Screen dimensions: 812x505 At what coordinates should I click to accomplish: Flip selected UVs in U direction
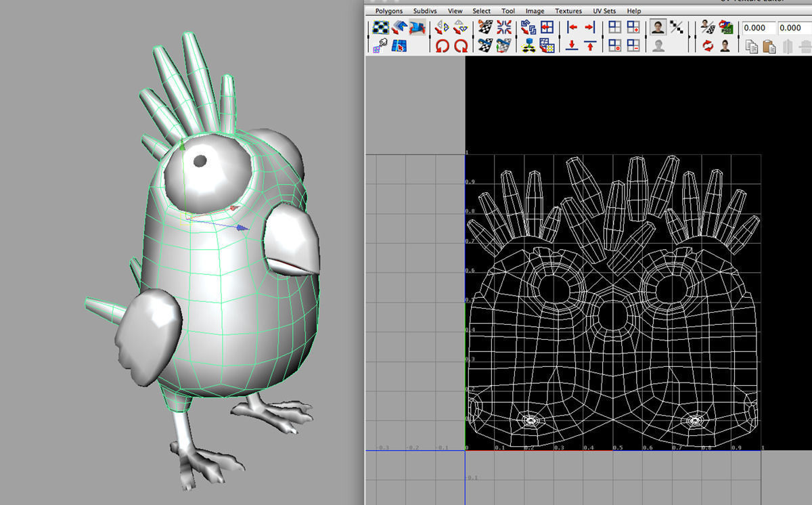[442, 28]
